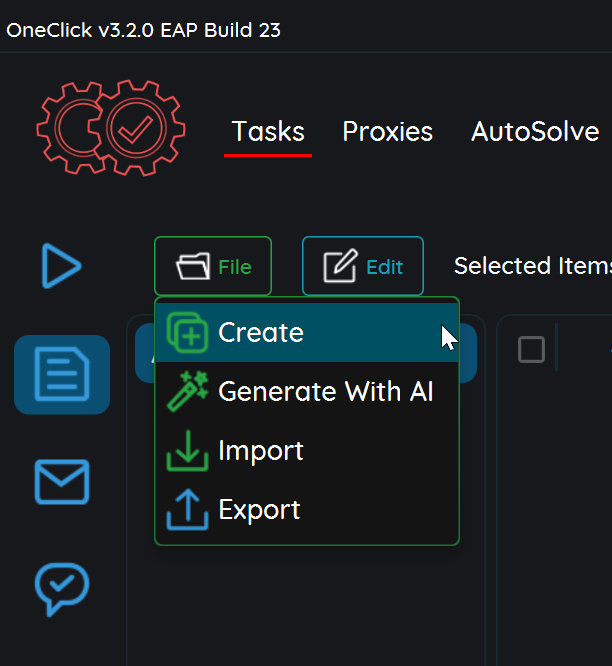Tick the select-all checkbox in table header

tap(531, 350)
